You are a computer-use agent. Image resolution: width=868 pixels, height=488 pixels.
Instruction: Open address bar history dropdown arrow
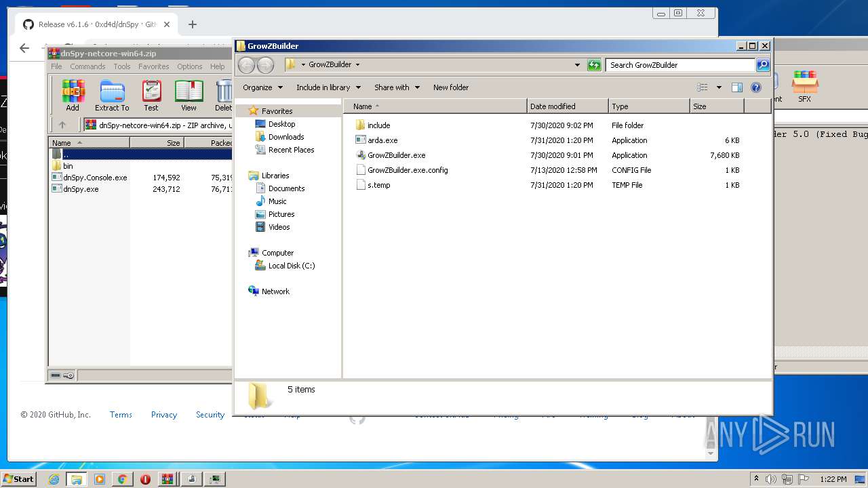coord(577,65)
